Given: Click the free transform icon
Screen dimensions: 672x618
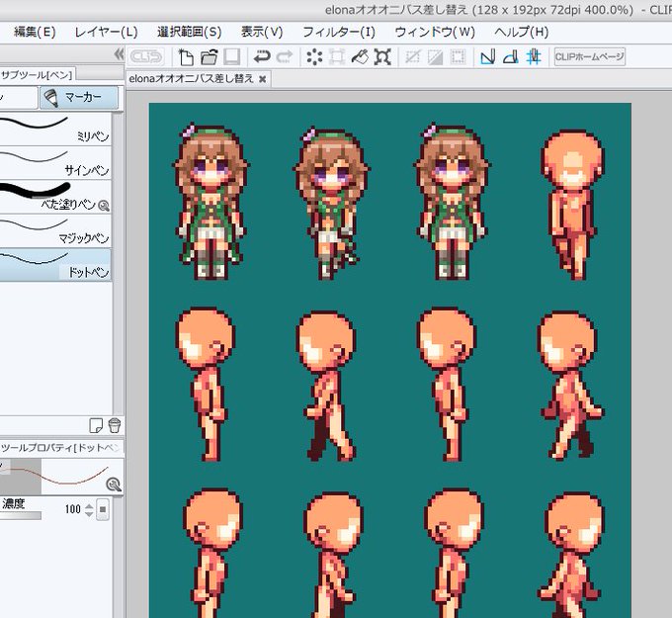Looking at the screenshot, I should (382, 56).
